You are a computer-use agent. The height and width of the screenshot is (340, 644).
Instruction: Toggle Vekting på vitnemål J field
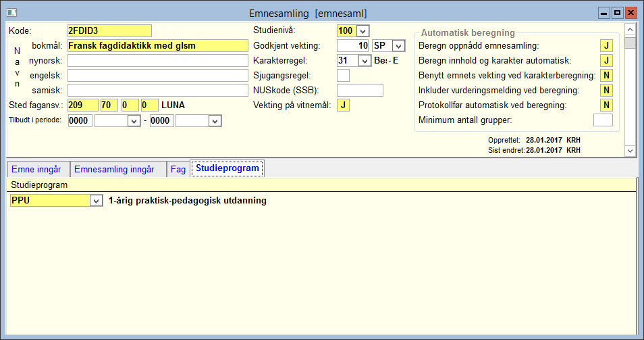343,105
